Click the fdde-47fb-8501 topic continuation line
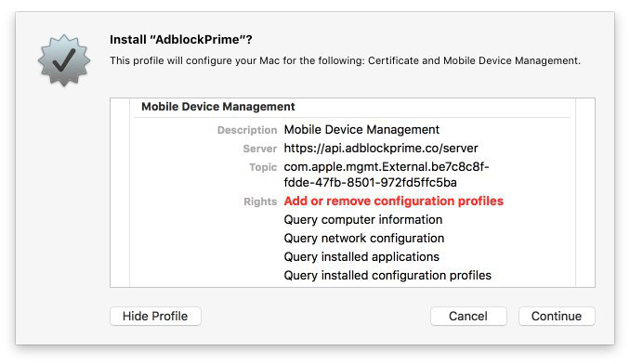630x364 pixels. point(370,183)
